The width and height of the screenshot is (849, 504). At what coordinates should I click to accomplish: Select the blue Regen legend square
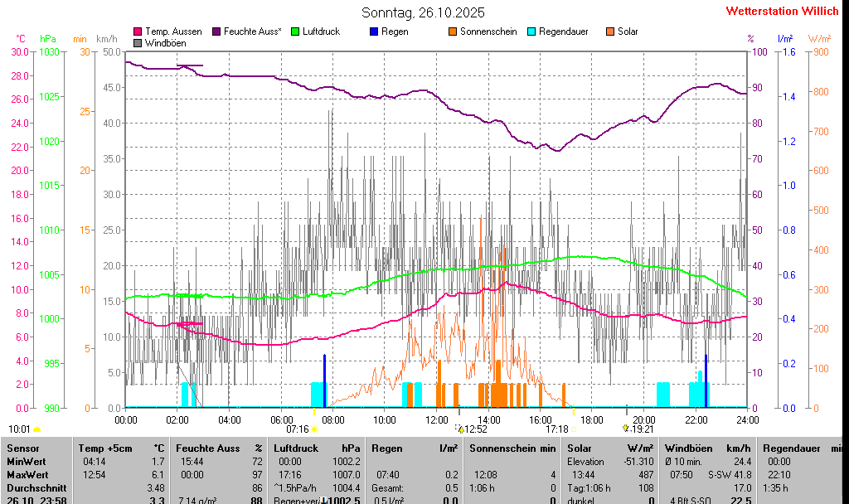(373, 31)
